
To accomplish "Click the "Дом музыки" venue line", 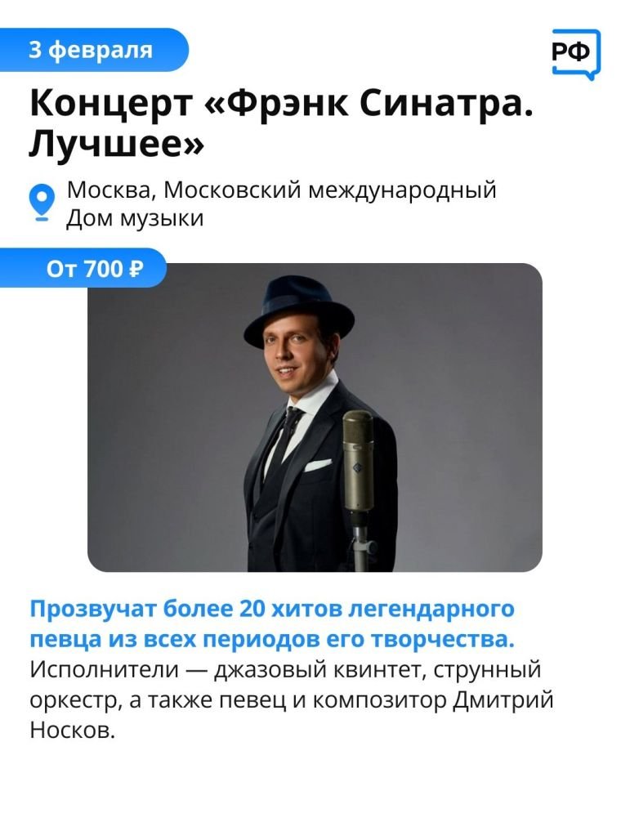I will pos(135,218).
